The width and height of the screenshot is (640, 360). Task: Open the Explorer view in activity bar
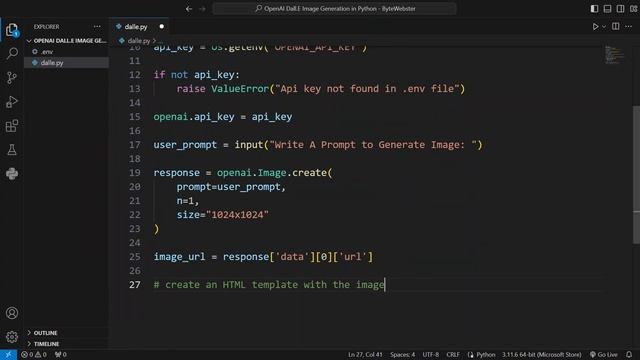tap(12, 30)
